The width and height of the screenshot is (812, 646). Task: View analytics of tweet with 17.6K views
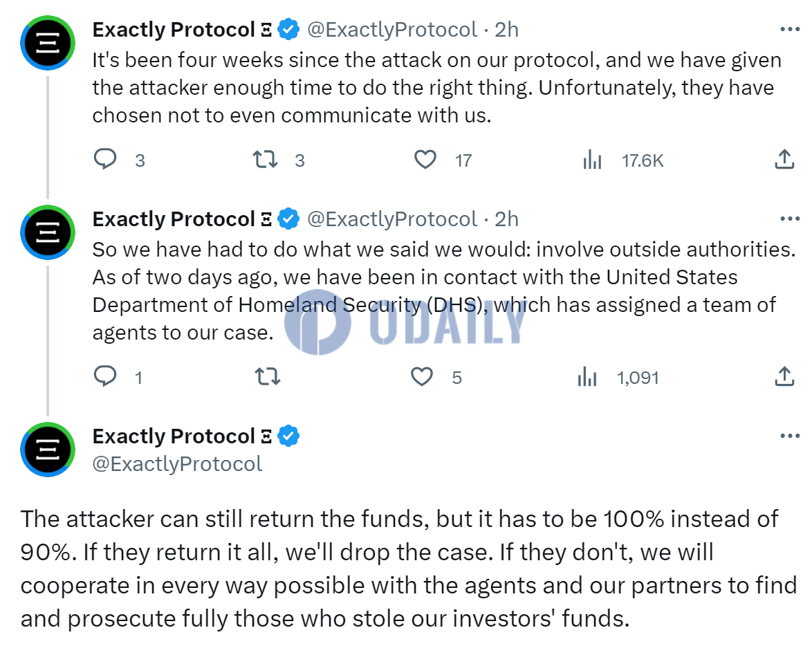coord(593,160)
